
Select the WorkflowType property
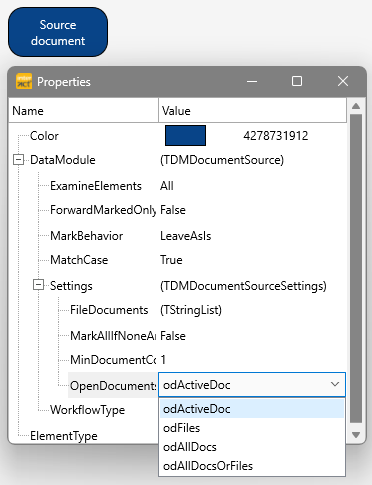(x=87, y=410)
